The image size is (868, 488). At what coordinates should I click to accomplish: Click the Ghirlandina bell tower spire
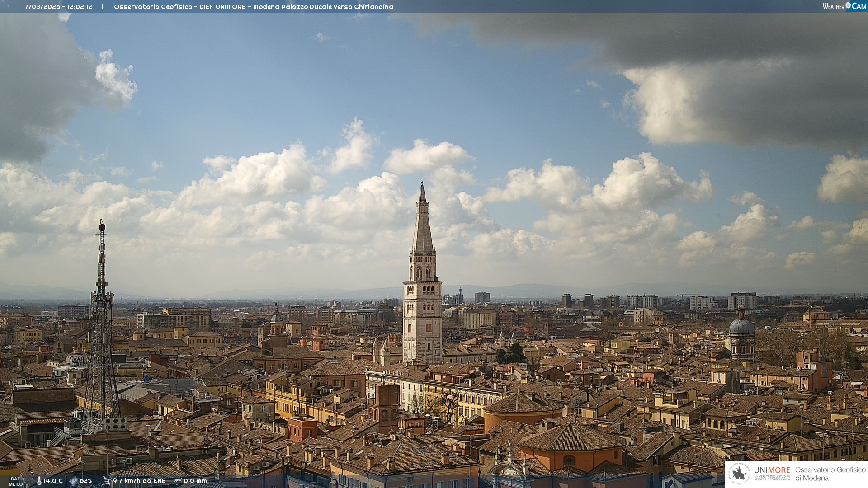(x=423, y=226)
